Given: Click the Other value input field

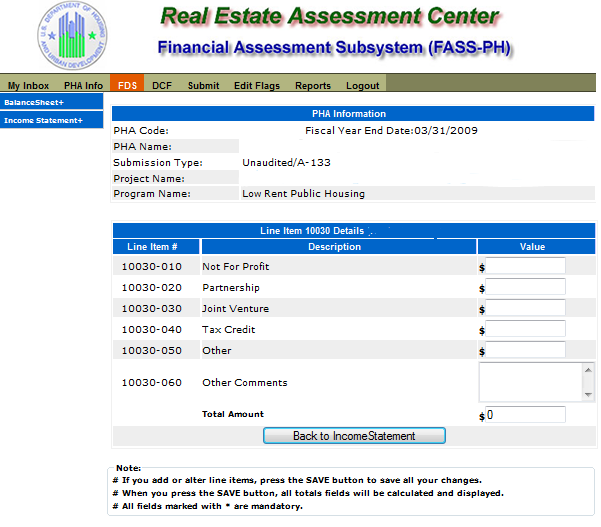Looking at the screenshot, I should (525, 350).
